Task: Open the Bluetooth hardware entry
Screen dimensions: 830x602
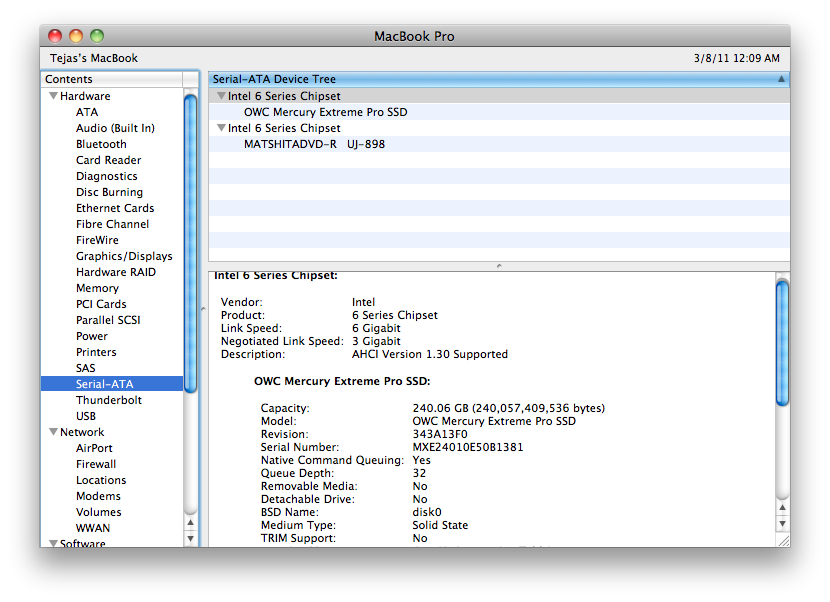Action: [101, 144]
